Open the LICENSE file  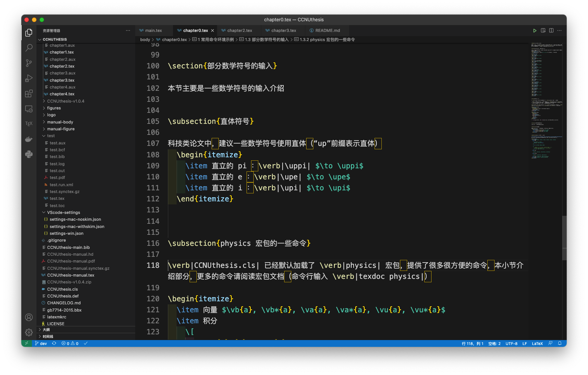(55, 324)
